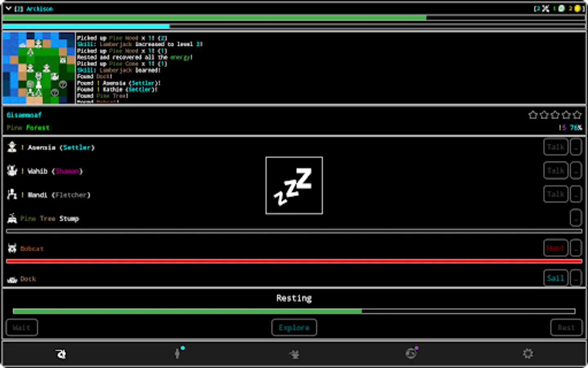
Task: Click Wahib the Shaman's portrait icon
Action: click(12, 171)
